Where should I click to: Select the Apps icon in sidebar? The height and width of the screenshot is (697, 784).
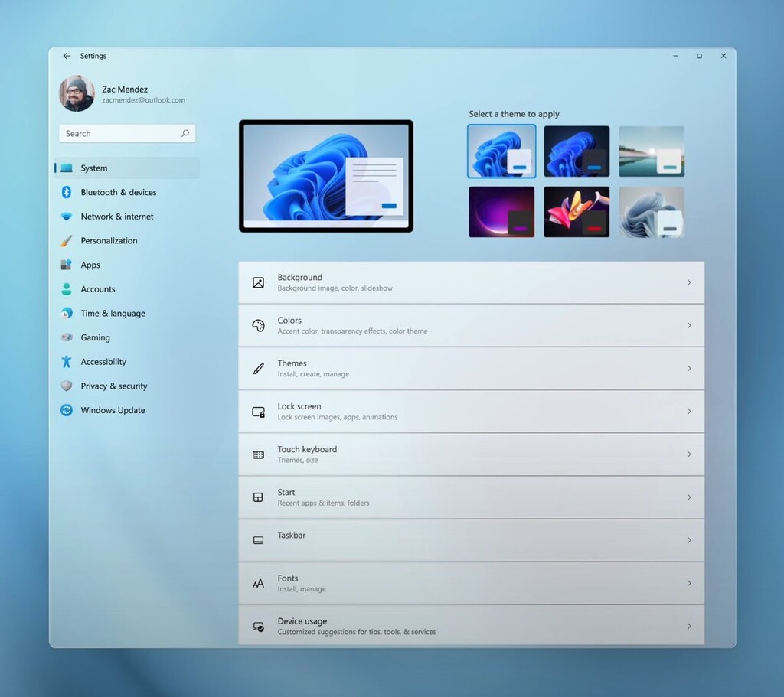pyautogui.click(x=68, y=265)
